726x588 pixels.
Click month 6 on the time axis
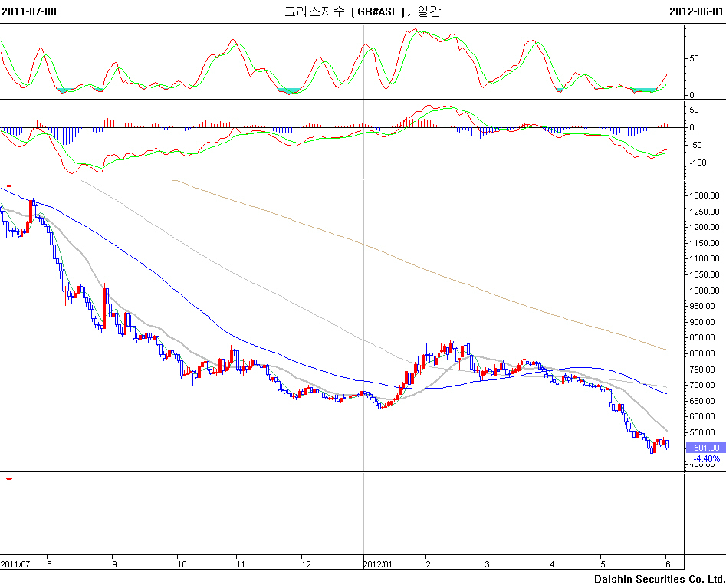click(668, 564)
